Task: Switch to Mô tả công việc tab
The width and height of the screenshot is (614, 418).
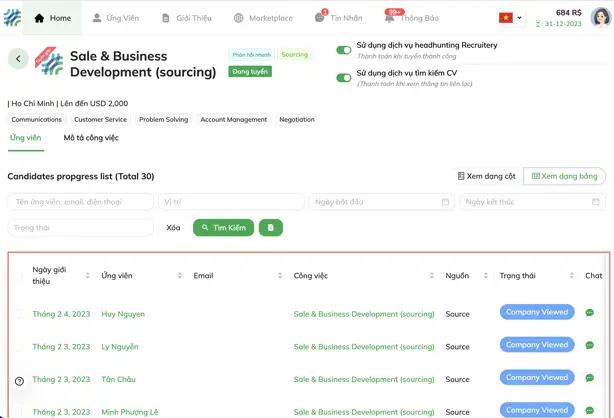Action: [91, 138]
